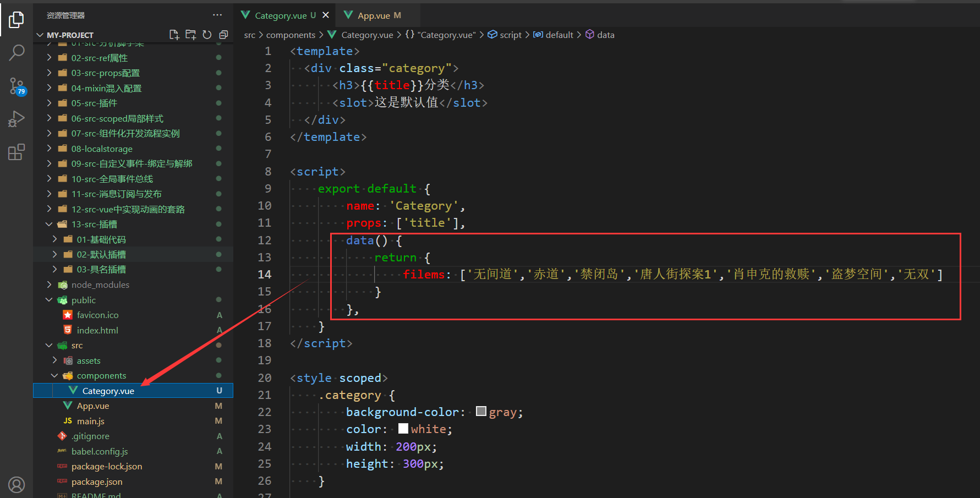Open main.js in the file tree
980x498 pixels.
[x=91, y=421]
